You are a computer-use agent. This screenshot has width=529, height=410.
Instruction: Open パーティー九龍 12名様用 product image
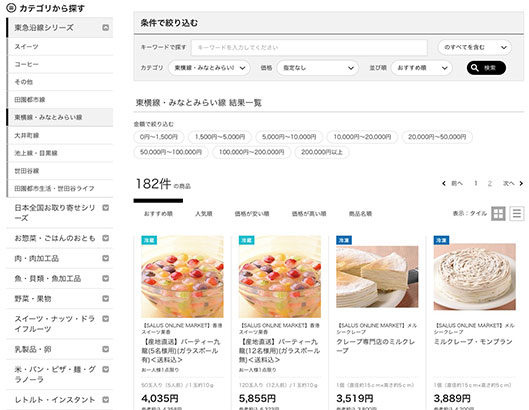[280, 277]
